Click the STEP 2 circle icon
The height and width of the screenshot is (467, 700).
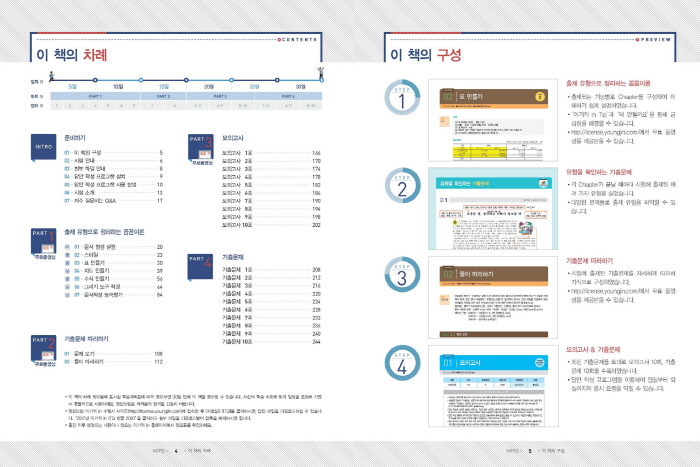point(402,186)
